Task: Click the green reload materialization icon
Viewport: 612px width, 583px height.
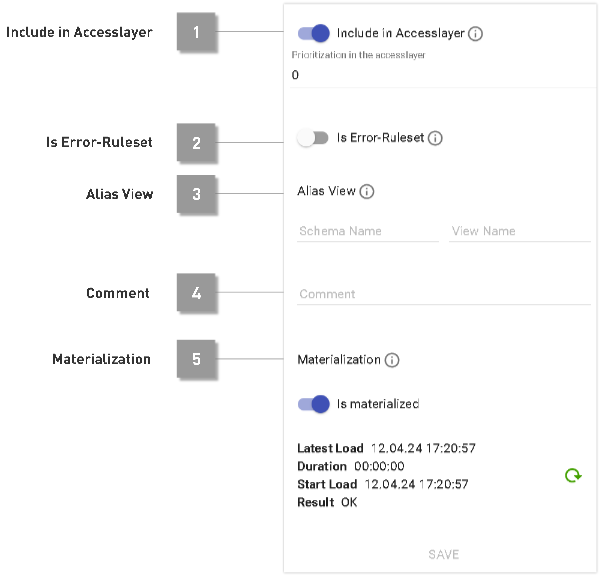Action: pyautogui.click(x=573, y=476)
